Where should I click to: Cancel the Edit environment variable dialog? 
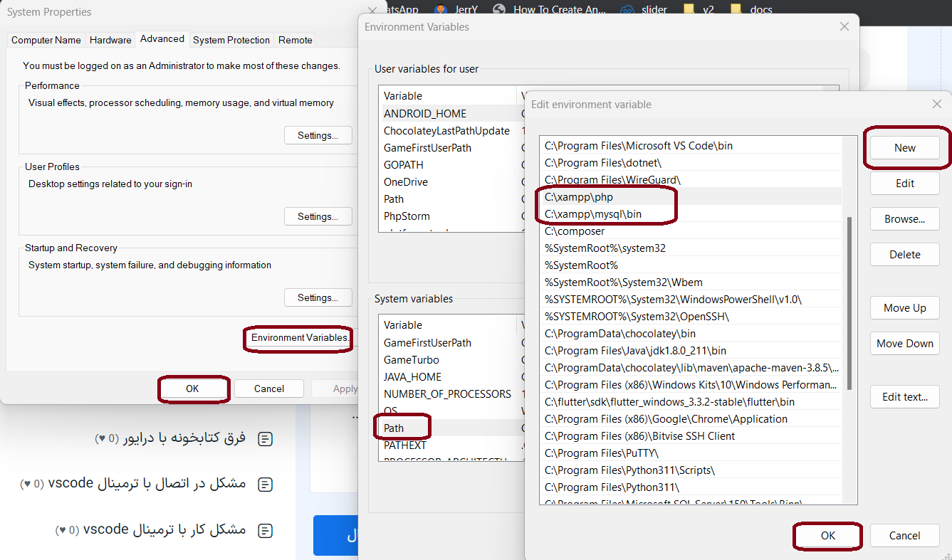click(x=905, y=536)
